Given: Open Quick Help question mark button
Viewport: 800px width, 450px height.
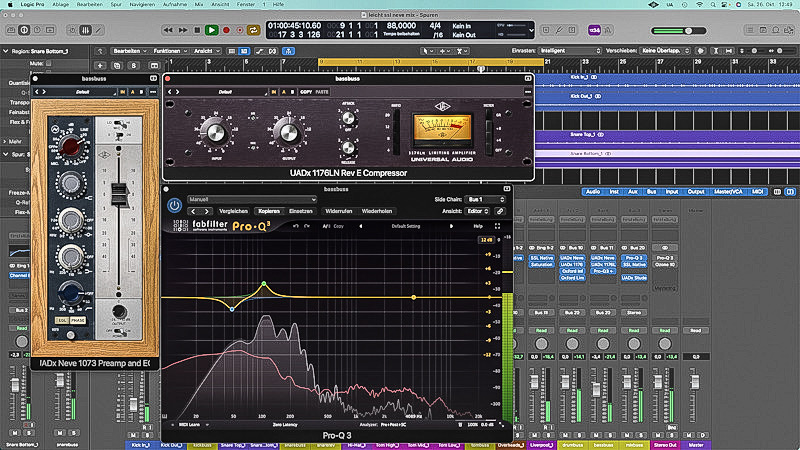Looking at the screenshot, I should pyautogui.click(x=37, y=30).
